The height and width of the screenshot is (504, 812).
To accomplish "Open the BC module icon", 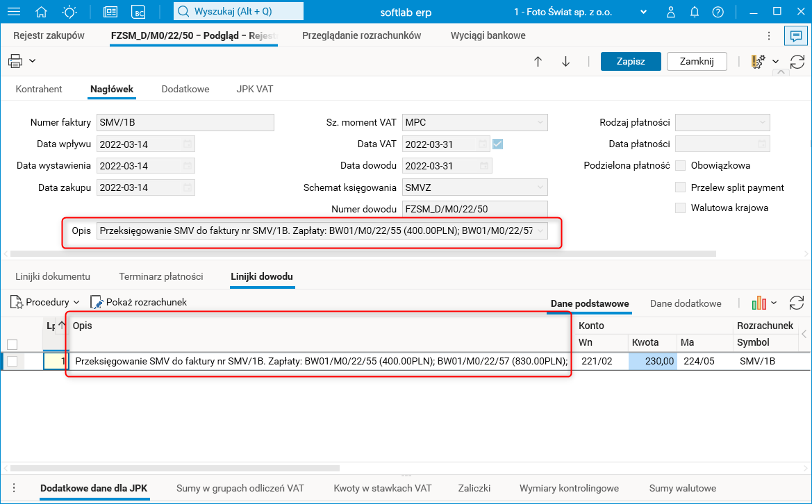I will point(138,11).
